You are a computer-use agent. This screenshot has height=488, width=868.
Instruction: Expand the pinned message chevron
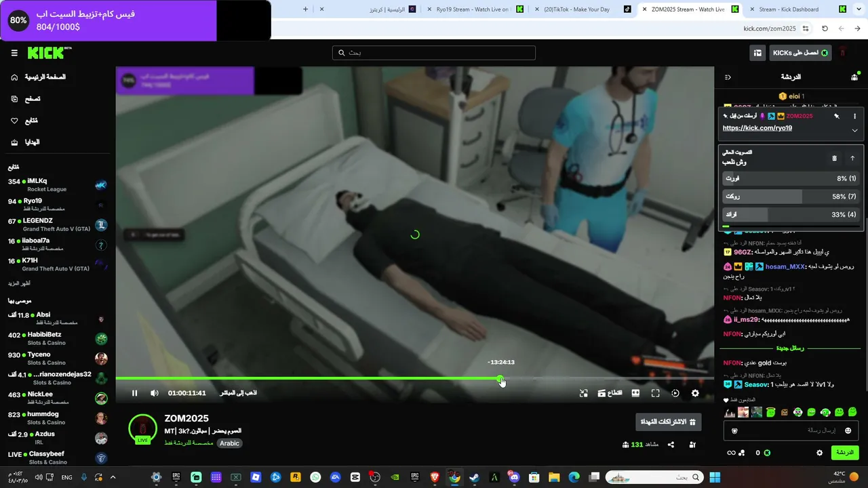tap(854, 130)
